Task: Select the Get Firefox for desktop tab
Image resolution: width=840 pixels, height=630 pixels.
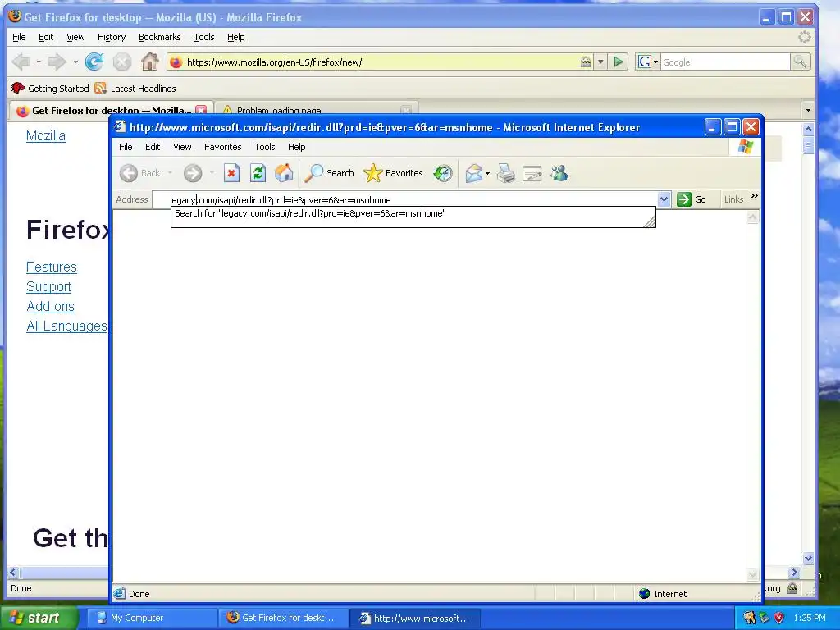Action: (111, 111)
